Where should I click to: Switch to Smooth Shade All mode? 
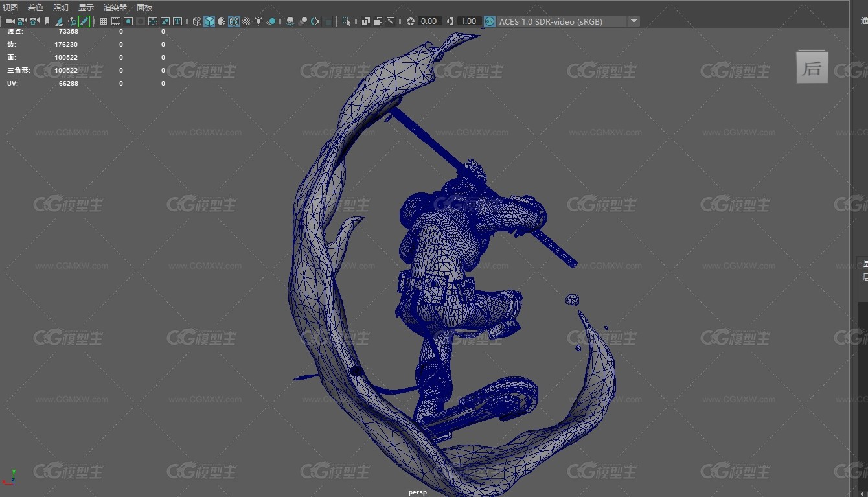(x=209, y=21)
